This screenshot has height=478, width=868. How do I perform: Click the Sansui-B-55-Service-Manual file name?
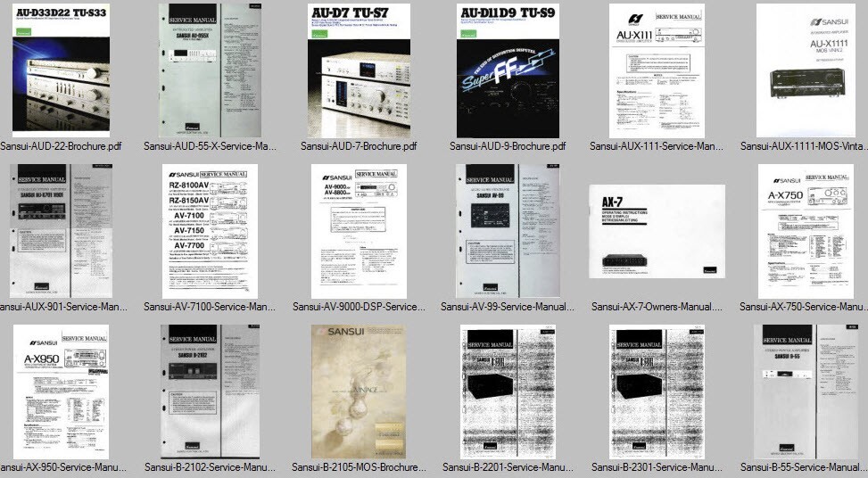(804, 467)
